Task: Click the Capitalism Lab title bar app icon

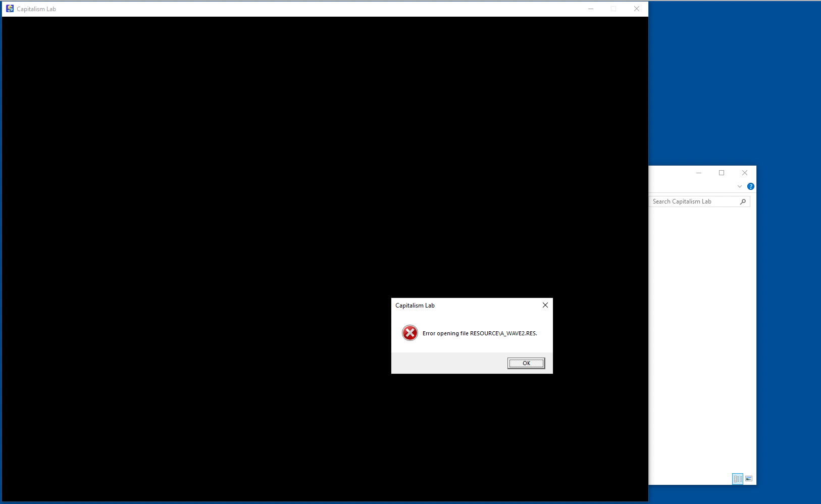Action: (x=10, y=9)
